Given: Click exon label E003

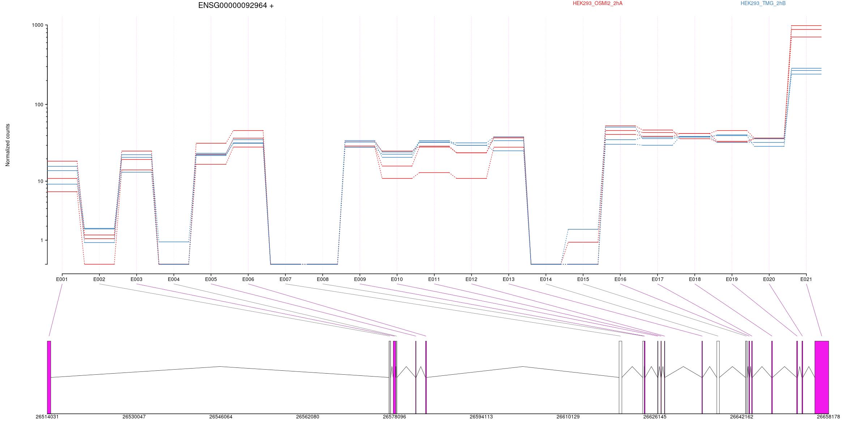Looking at the screenshot, I should click(136, 279).
